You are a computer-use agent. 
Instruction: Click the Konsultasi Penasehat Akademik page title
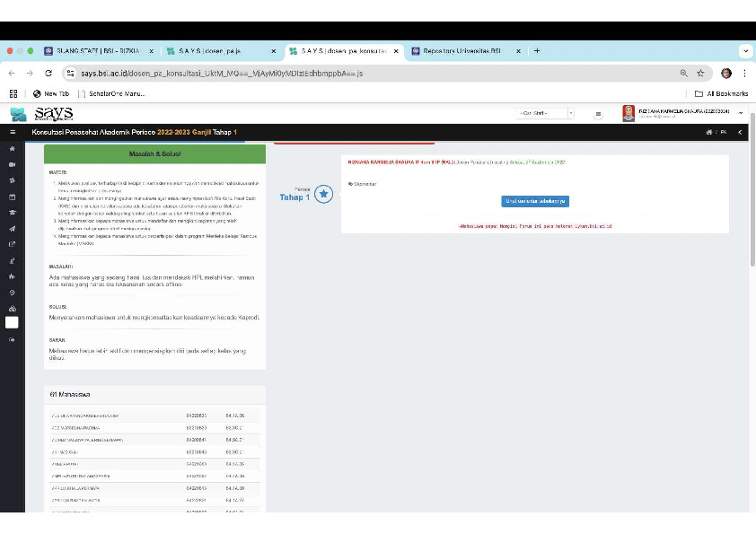click(x=134, y=132)
